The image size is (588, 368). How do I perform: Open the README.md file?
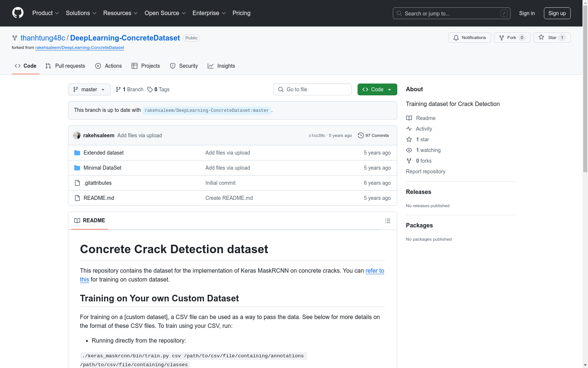99,198
